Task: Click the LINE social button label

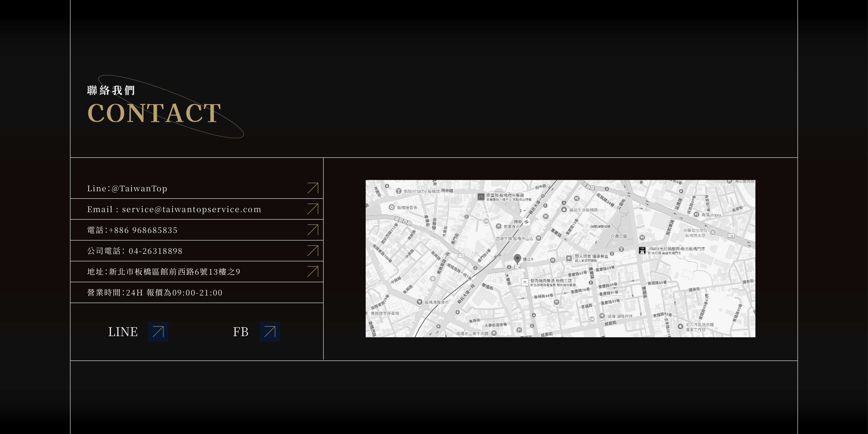Action: click(123, 332)
